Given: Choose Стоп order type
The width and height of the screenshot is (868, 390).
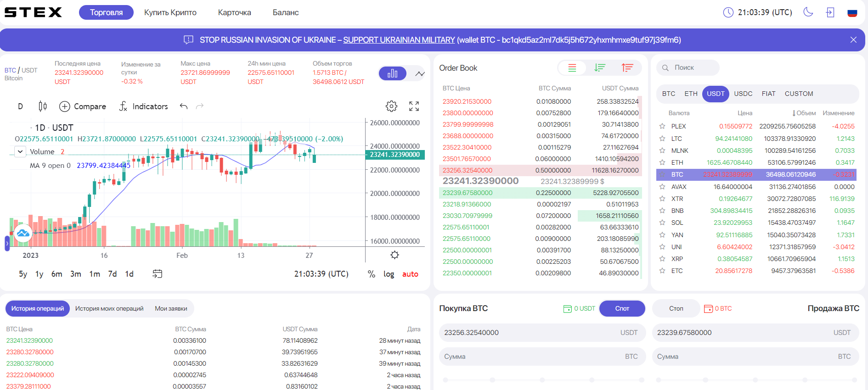Looking at the screenshot, I should coord(676,308).
